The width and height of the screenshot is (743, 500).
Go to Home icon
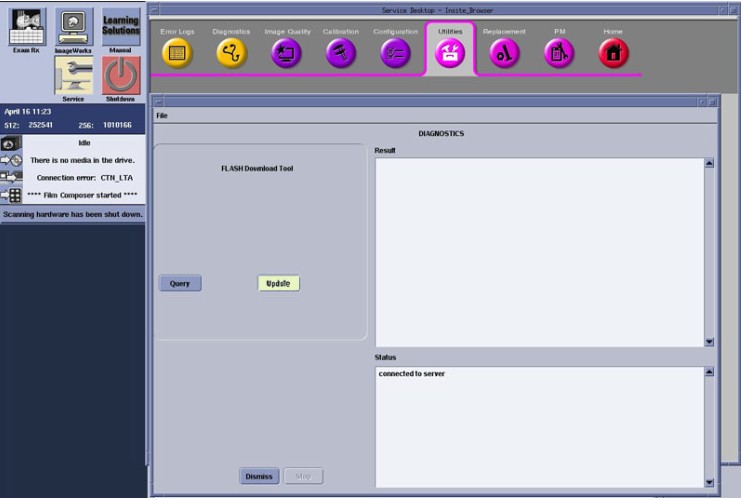612,55
